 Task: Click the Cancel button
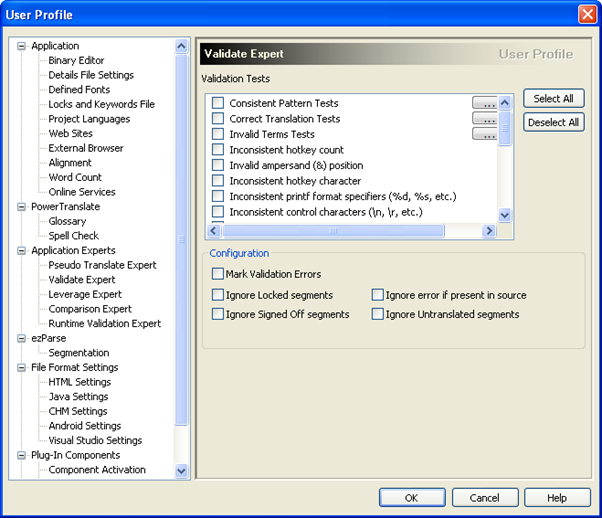point(485,498)
